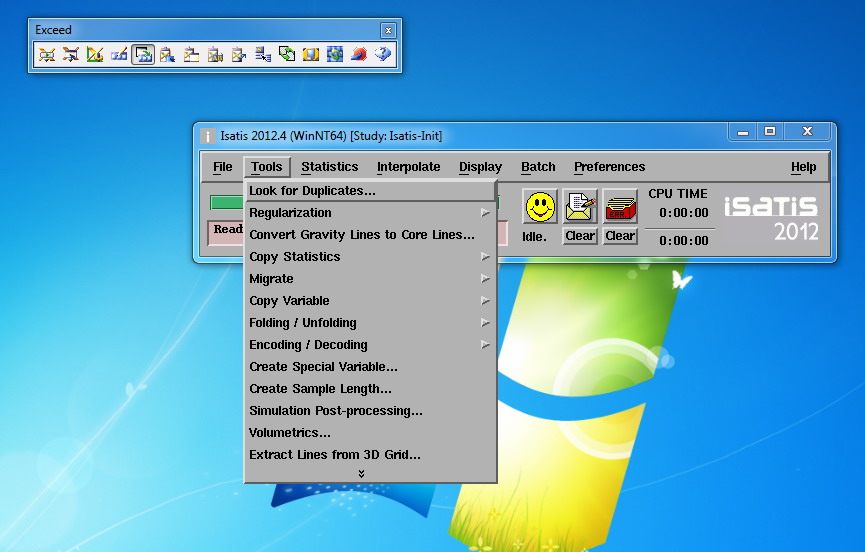Expand the Folding / Unfolding submenu arrow

[x=485, y=323]
